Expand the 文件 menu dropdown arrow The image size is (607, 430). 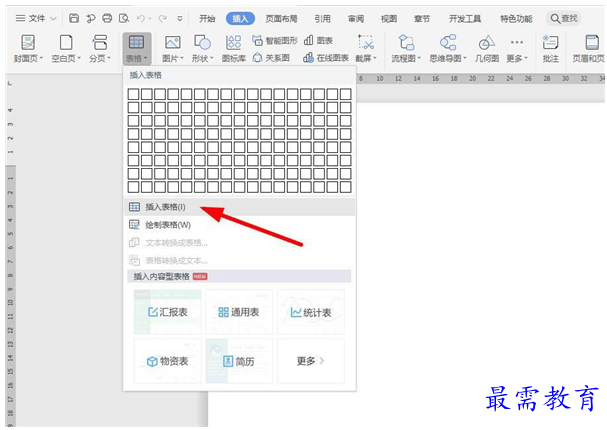point(53,19)
